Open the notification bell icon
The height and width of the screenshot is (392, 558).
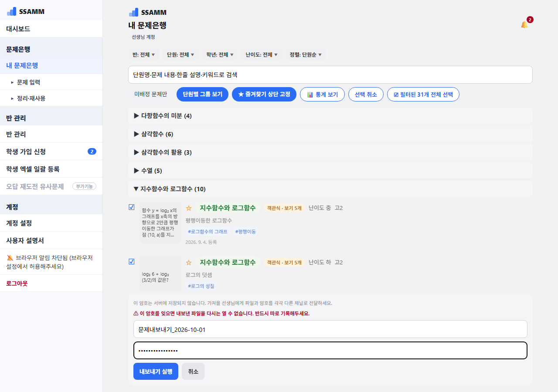524,25
